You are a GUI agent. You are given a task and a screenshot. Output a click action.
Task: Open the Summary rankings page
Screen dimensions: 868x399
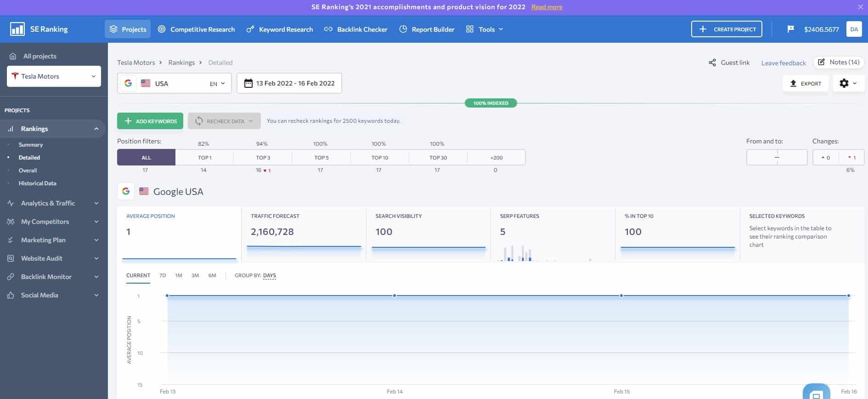[31, 144]
